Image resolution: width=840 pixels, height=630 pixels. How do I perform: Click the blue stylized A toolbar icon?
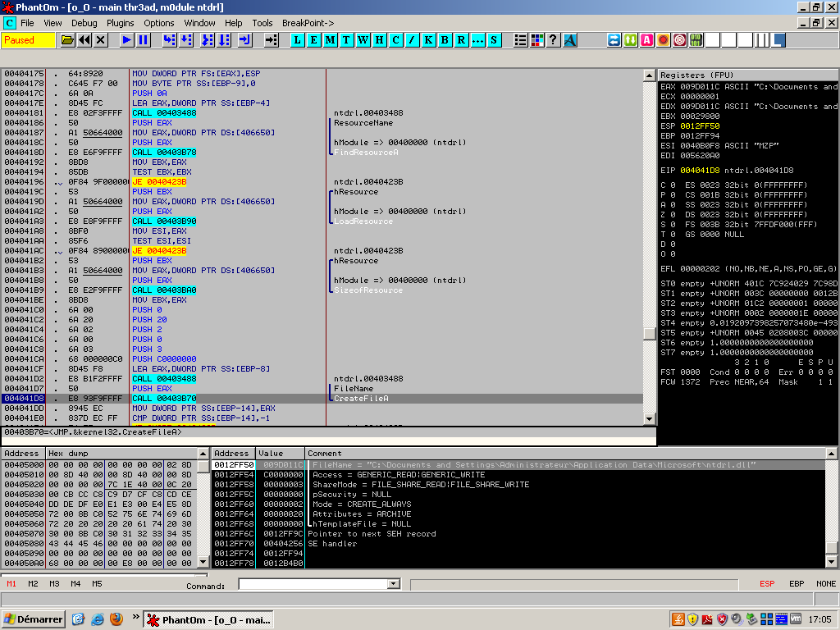point(570,40)
